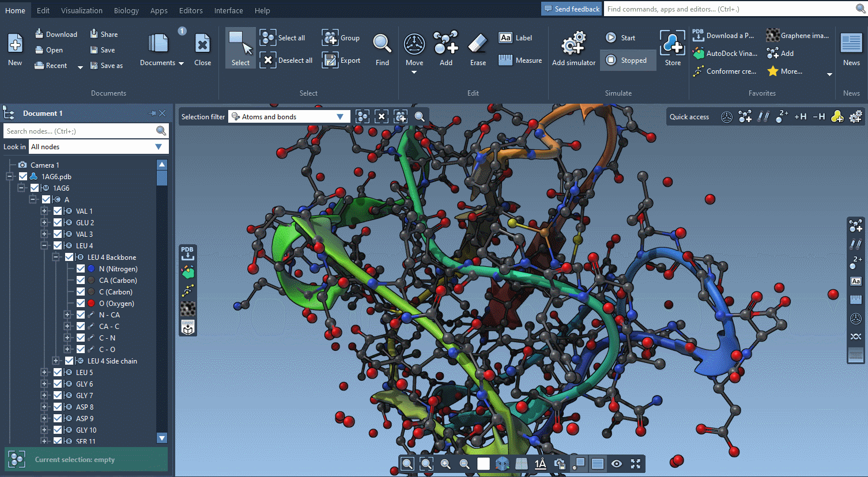Screen dimensions: 868x477
Task: Click the charge 2+ icon in Quick access
Action: pyautogui.click(x=782, y=116)
